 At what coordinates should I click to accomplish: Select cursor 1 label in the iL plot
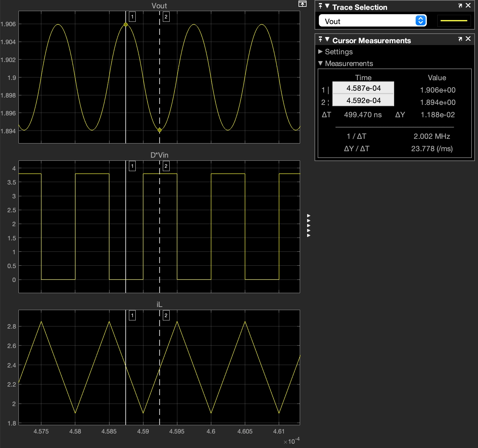coord(132,315)
